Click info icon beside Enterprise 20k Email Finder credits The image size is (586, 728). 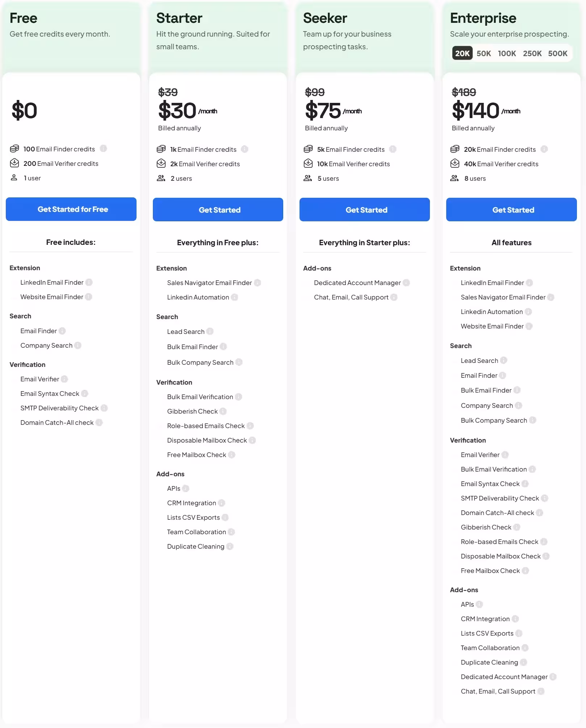(x=544, y=149)
